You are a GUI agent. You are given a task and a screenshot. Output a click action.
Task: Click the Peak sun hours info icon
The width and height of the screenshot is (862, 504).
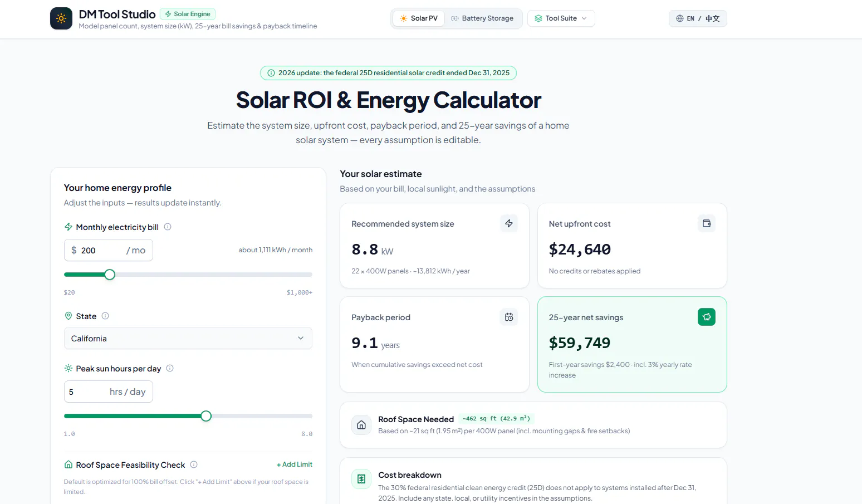click(x=170, y=368)
